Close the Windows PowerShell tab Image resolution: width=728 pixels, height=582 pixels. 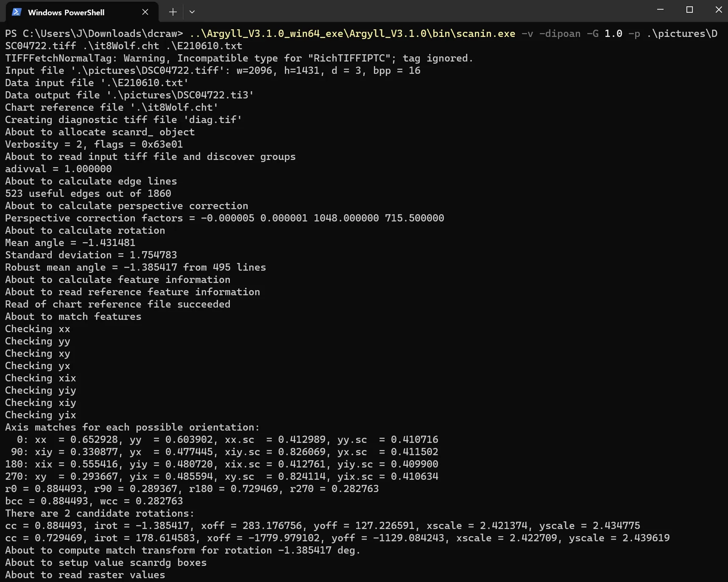[145, 12]
